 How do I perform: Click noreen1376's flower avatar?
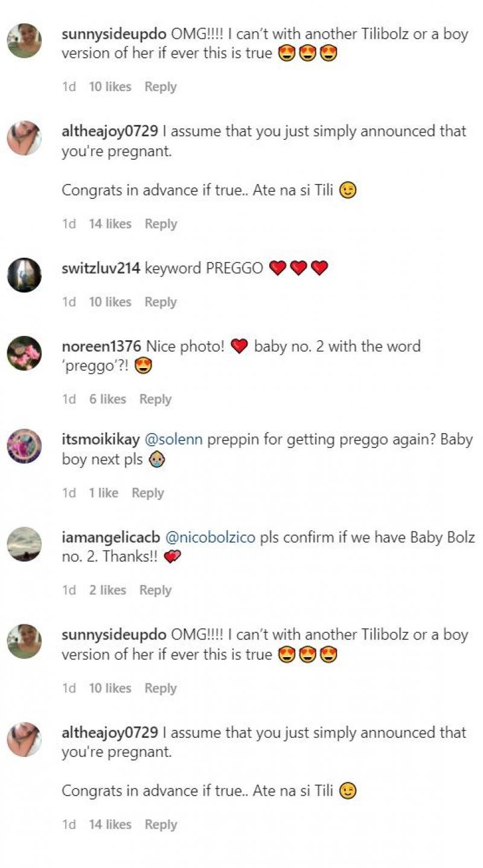click(24, 353)
